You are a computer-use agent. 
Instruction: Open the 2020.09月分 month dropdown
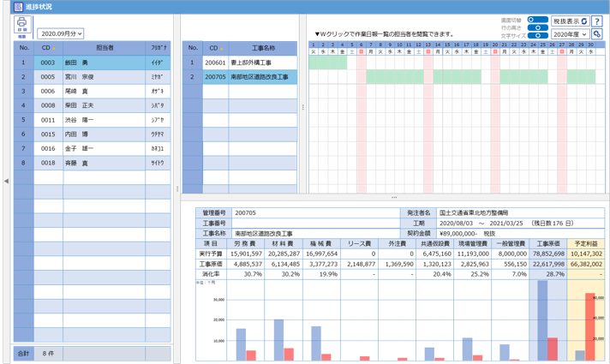coord(60,33)
